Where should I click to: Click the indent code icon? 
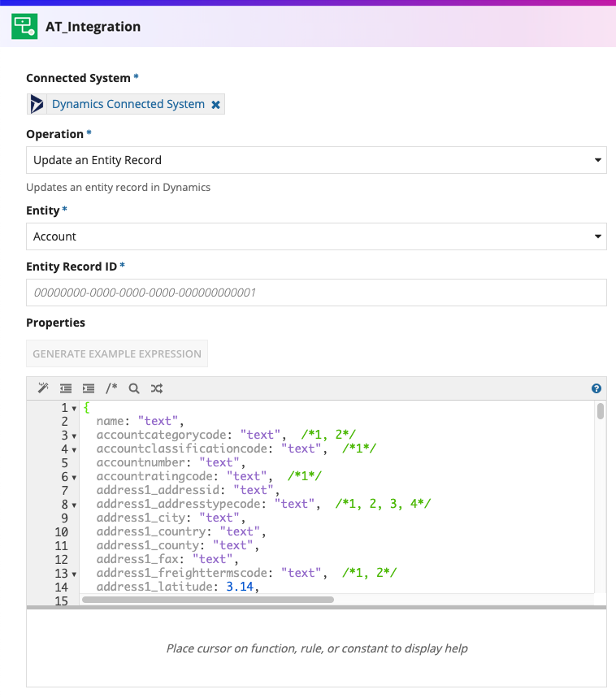(x=89, y=388)
